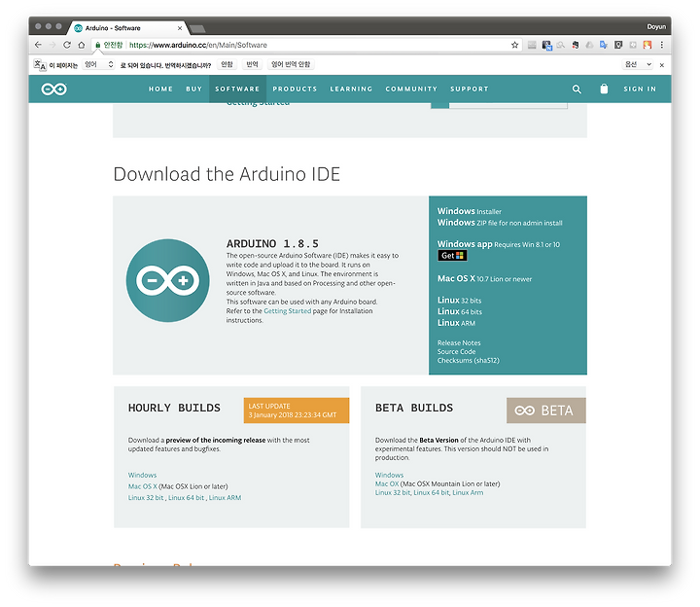
Task: Click Linux Arm under Beta Builds
Action: pyautogui.click(x=468, y=492)
